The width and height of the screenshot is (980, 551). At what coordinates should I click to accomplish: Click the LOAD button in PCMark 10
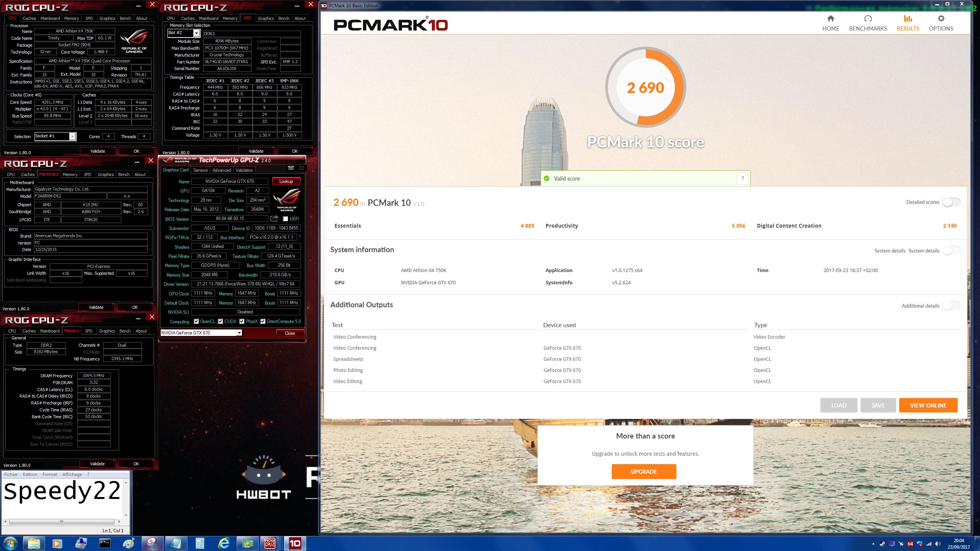pos(838,405)
